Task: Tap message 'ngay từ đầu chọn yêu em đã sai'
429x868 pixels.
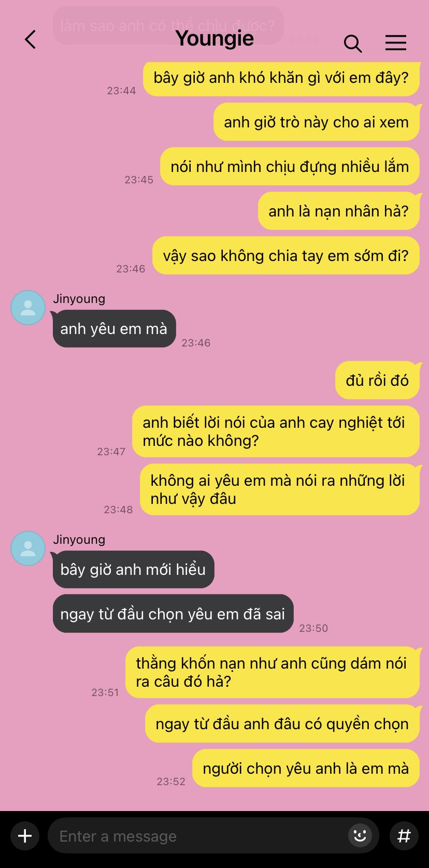Action: (173, 614)
